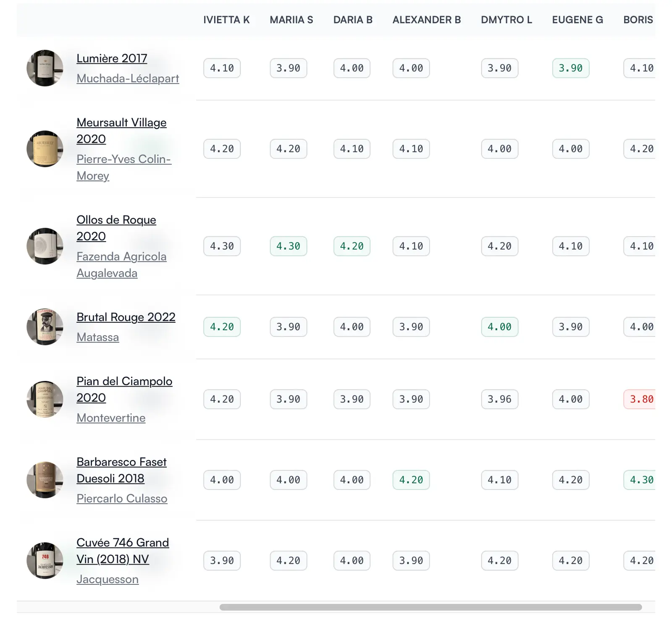Open the Brutal Rouge 2022 bottle picture
This screenshot has height=618, width=672.
(x=45, y=327)
